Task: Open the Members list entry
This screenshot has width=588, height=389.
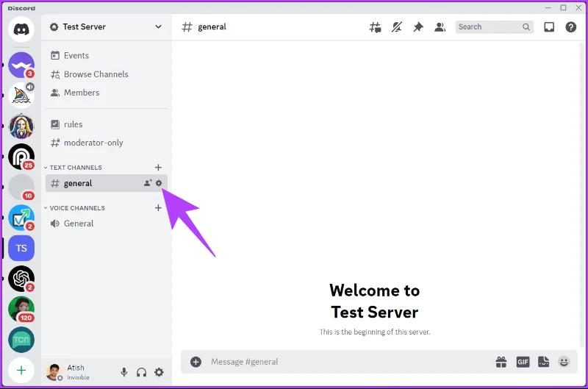Action: (x=107, y=93)
